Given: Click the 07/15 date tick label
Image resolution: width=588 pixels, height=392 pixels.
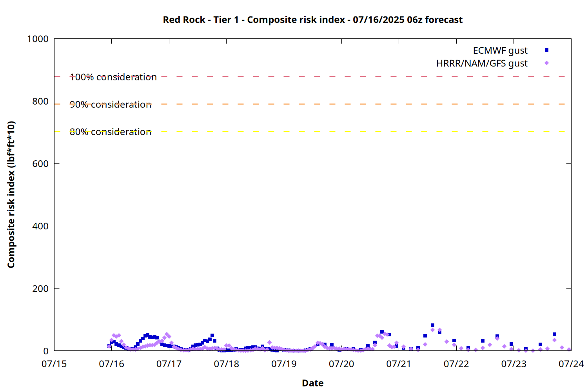Looking at the screenshot, I should point(54,364).
